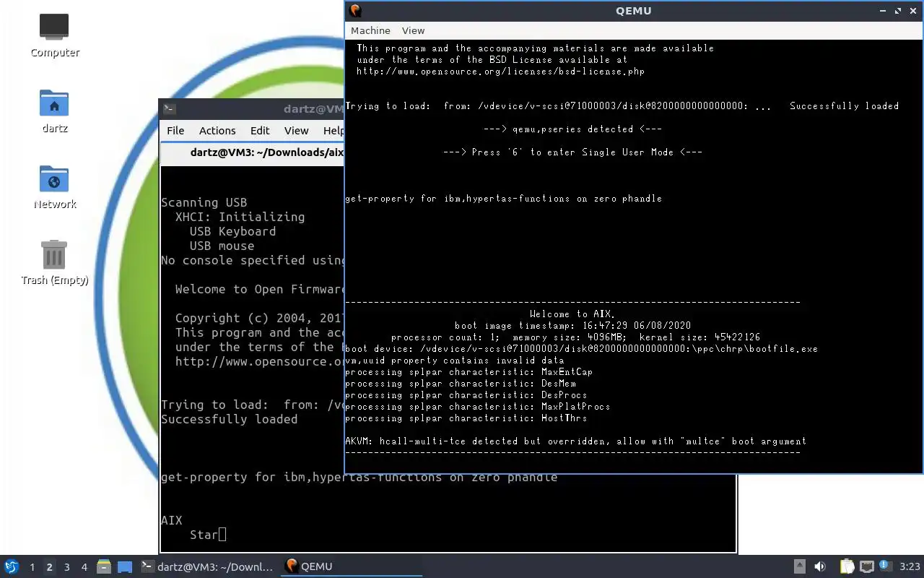The image size is (924, 578).
Task: Click the 'Scanning USB' line in the terminal
Action: click(x=204, y=202)
